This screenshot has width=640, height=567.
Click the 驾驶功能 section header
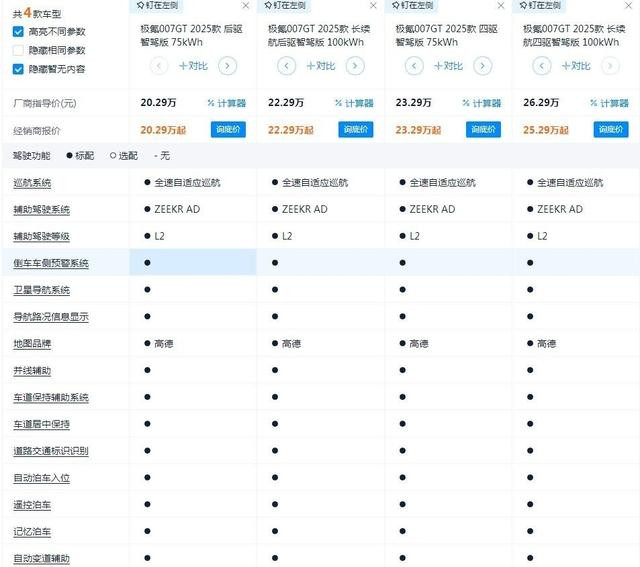pyautogui.click(x=32, y=156)
